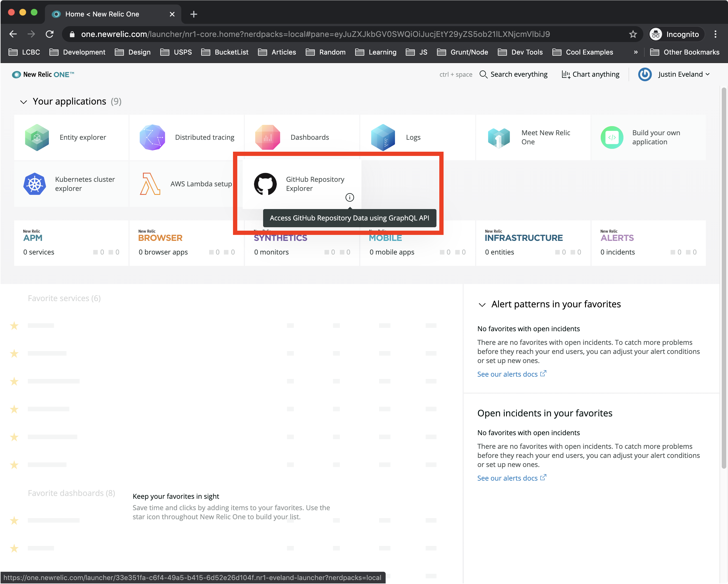Open the Entity explorer hexagon icon

point(37,137)
